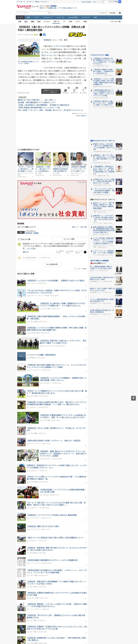The image size is (138, 644).
Task: Click the デイリースポーツ source link below article
Action: 81,116
